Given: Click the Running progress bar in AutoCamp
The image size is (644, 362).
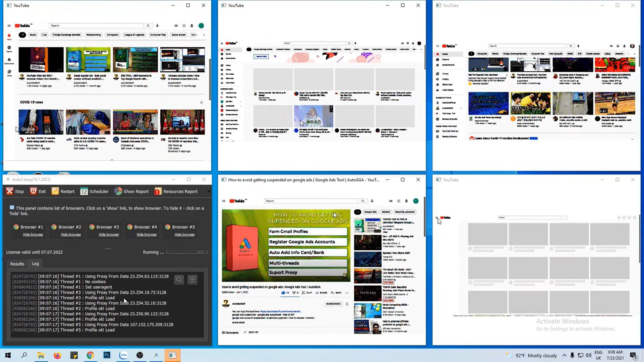Looking at the screenshot, I should pos(187,252).
